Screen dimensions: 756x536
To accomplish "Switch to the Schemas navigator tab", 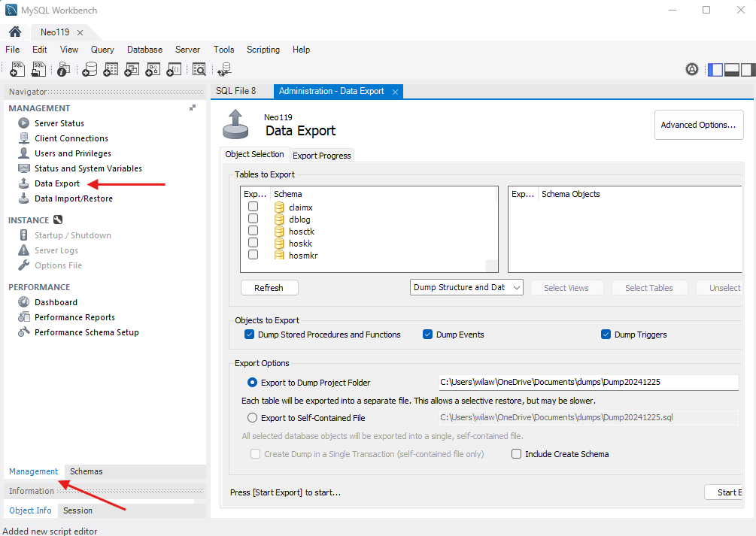I will tap(87, 471).
